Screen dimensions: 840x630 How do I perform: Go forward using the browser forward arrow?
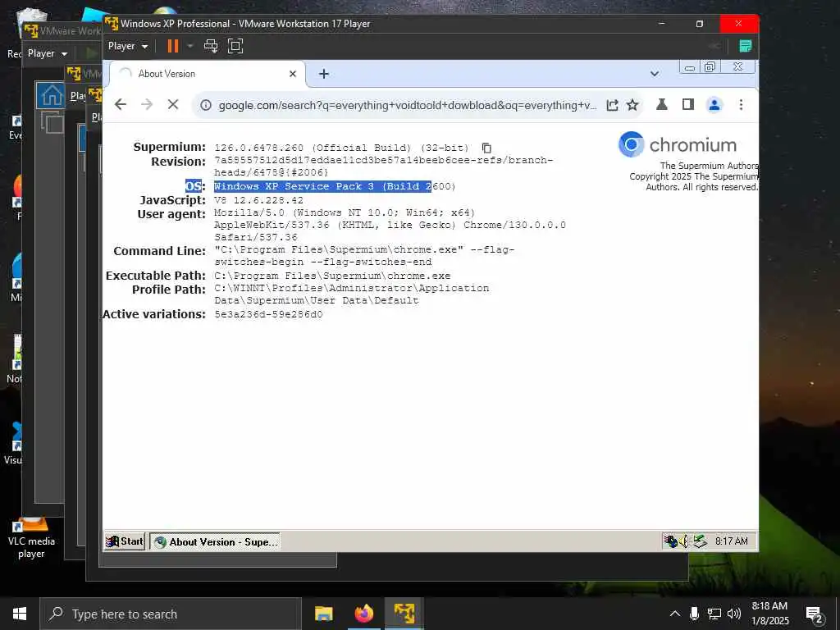tap(147, 104)
